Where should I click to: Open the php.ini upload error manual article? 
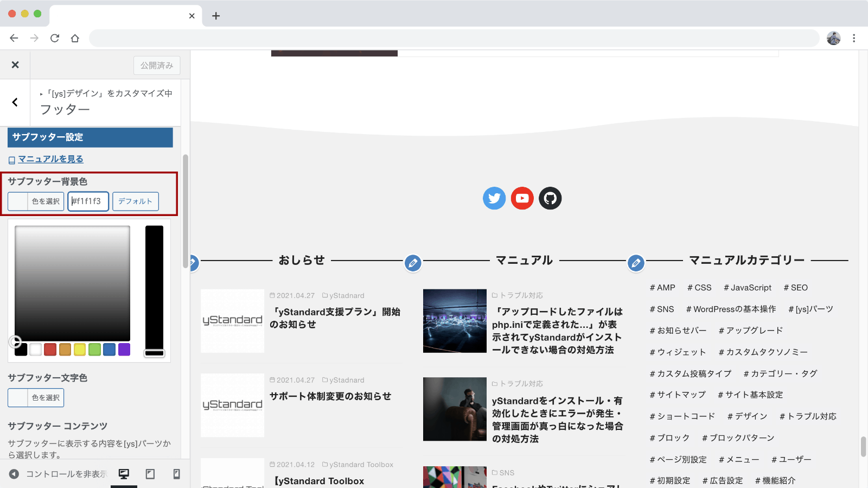pos(557,331)
